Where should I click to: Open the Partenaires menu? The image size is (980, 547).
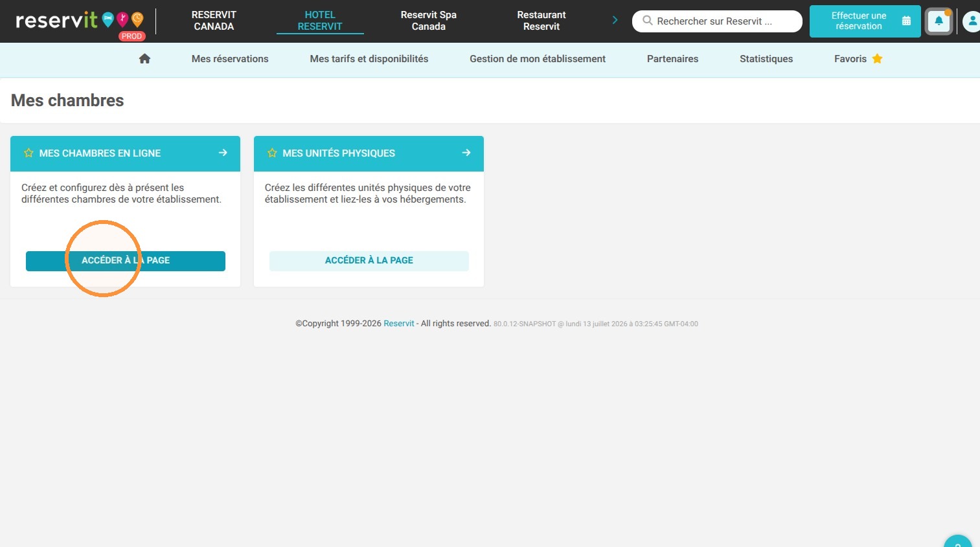pos(672,59)
